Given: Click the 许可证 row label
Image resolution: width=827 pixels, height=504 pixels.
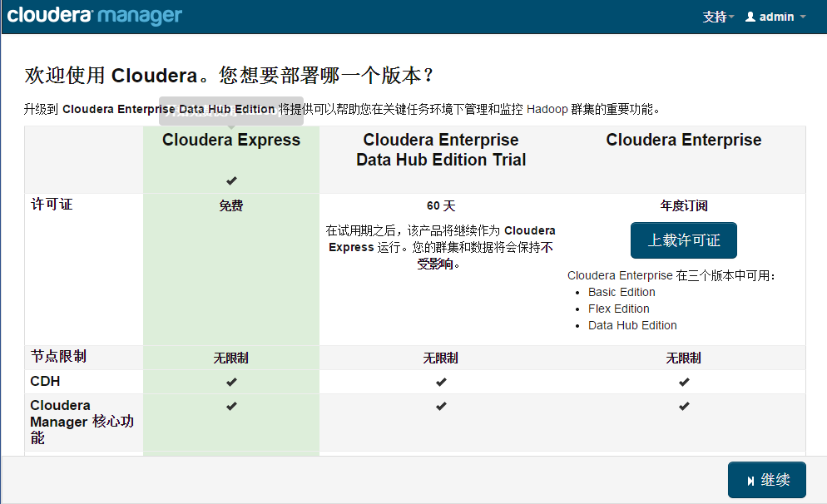Looking at the screenshot, I should [52, 204].
